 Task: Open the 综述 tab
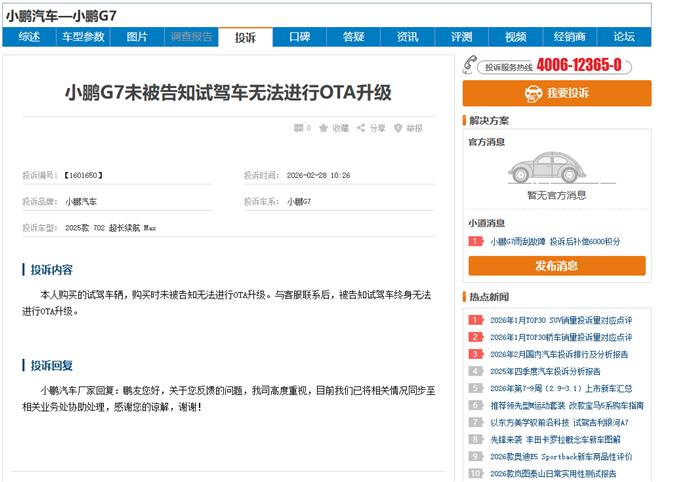click(x=29, y=37)
